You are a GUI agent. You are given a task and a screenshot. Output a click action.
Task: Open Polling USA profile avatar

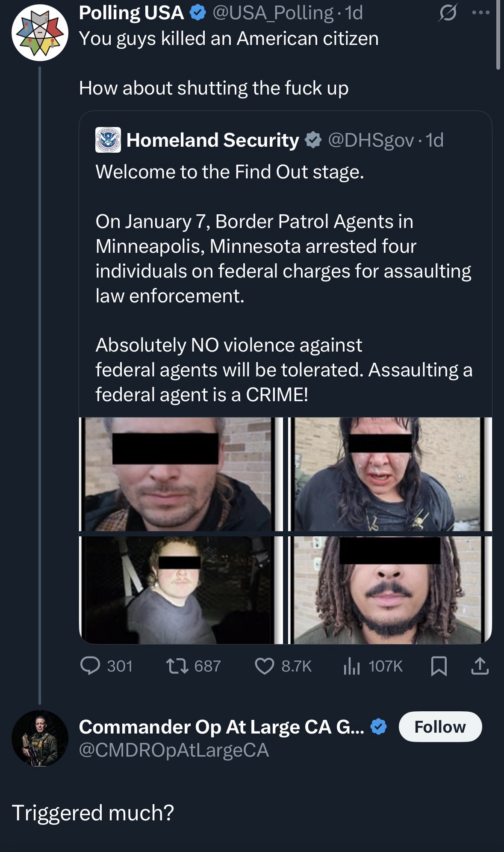40,33
